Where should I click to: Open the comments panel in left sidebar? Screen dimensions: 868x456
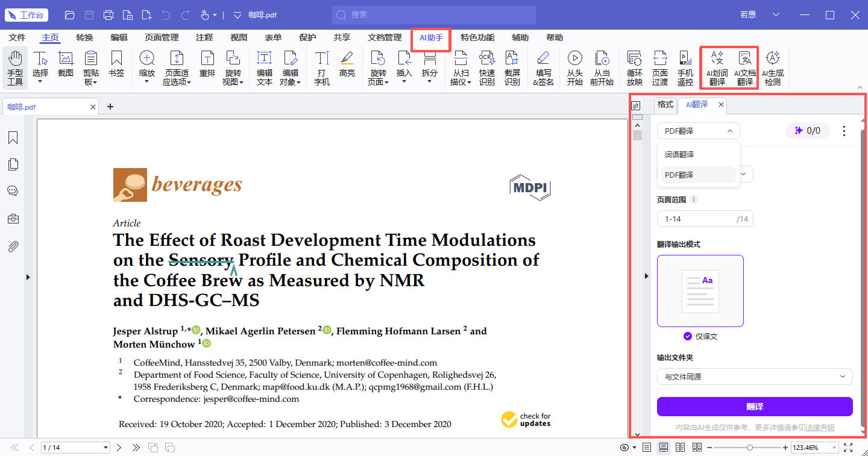pos(13,191)
